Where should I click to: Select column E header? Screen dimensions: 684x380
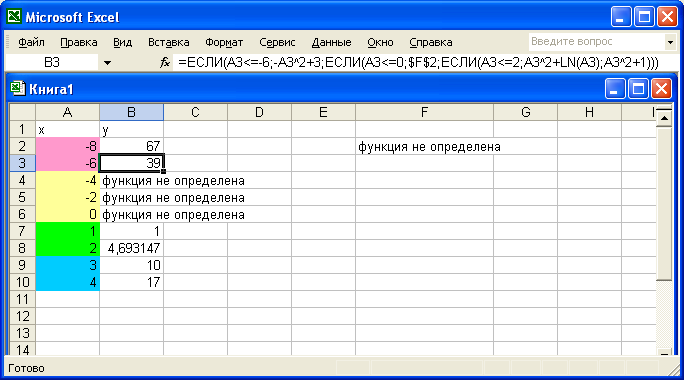tap(323, 113)
